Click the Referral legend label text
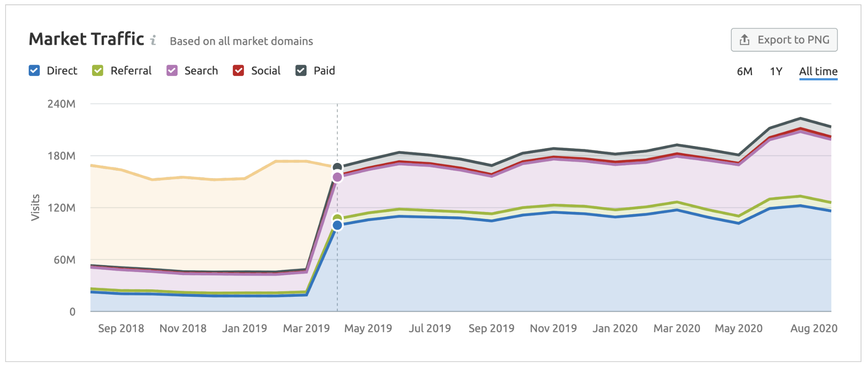Viewport: 868px width, 368px height. click(x=131, y=71)
